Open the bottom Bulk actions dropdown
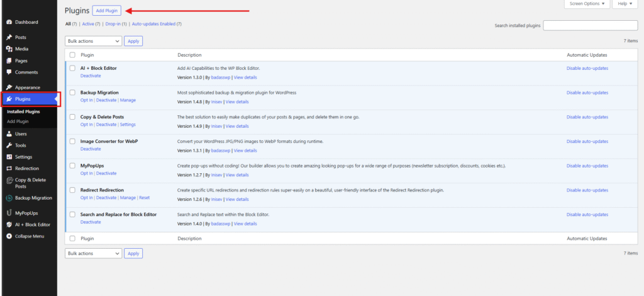This screenshot has width=644, height=296. coord(93,254)
